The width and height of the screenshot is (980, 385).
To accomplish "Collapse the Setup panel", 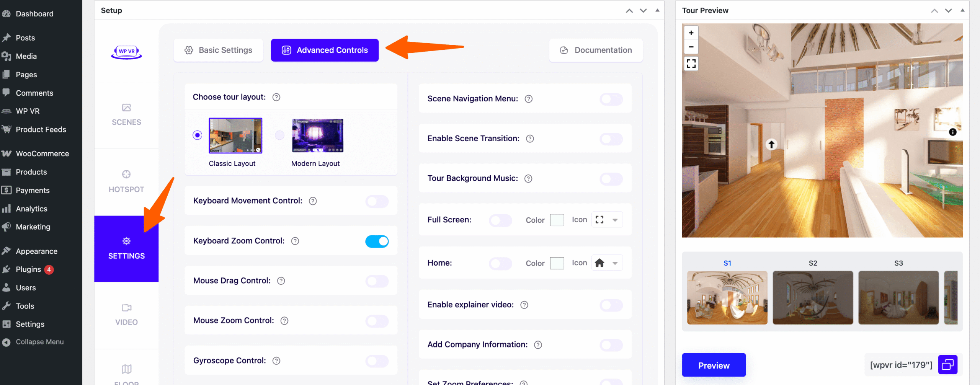I will click(657, 10).
